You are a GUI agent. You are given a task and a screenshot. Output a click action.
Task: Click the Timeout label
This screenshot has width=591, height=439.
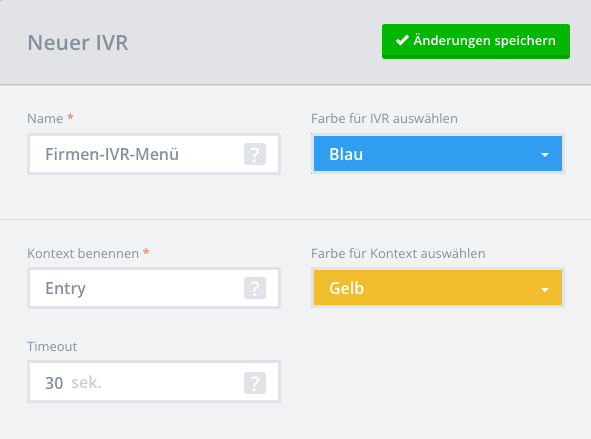click(52, 347)
